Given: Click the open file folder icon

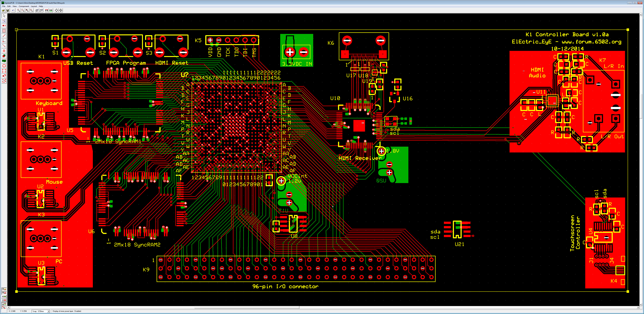Looking at the screenshot, I should (3, 10).
